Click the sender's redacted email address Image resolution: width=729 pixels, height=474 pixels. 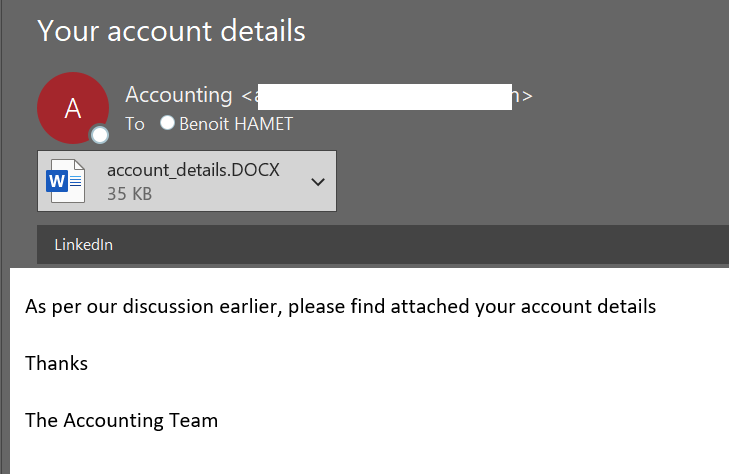(385, 96)
